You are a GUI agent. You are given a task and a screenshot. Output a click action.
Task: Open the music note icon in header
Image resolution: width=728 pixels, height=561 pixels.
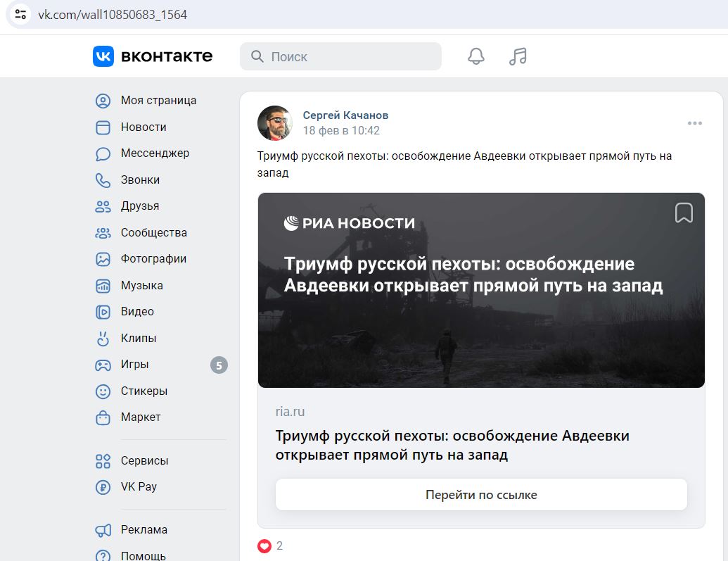[x=518, y=56]
